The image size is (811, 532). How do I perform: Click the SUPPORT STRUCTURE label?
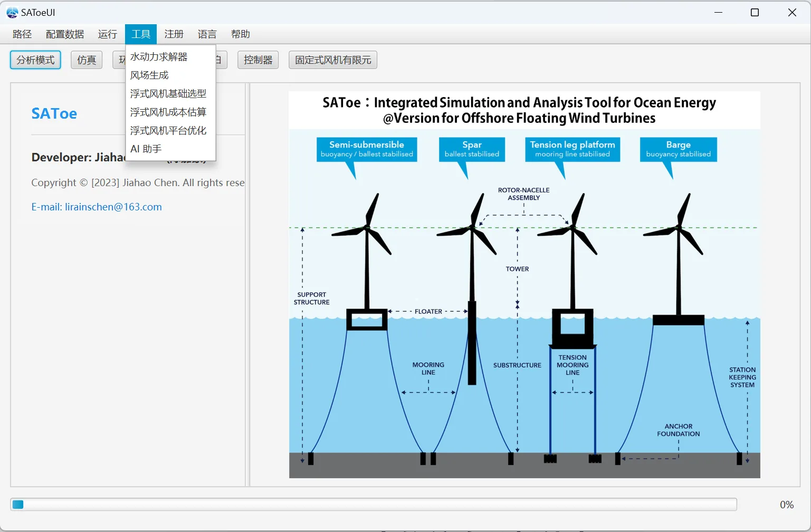pyautogui.click(x=312, y=298)
